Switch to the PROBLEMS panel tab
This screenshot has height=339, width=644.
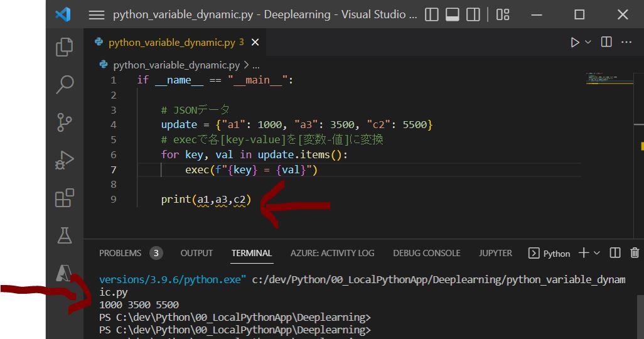pyautogui.click(x=121, y=253)
